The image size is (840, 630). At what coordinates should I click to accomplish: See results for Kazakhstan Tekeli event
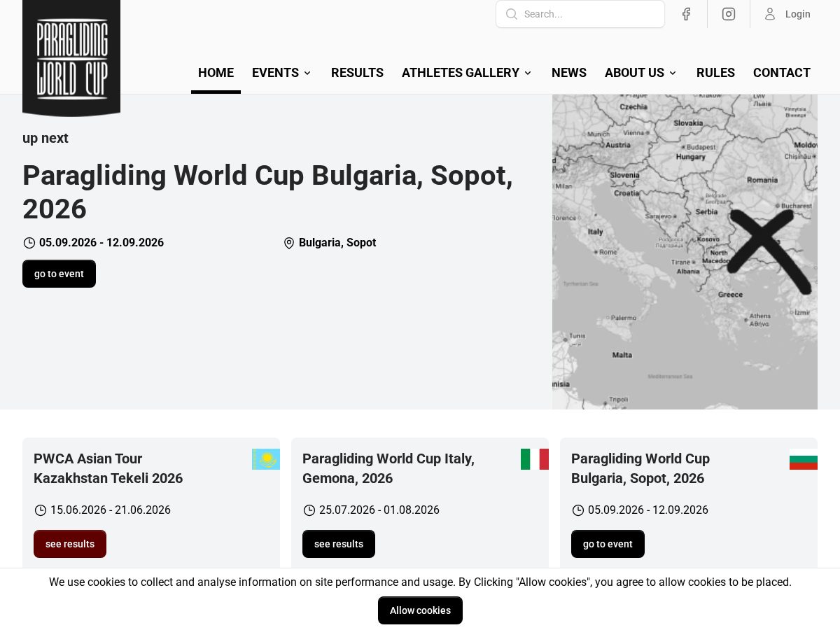pos(70,544)
